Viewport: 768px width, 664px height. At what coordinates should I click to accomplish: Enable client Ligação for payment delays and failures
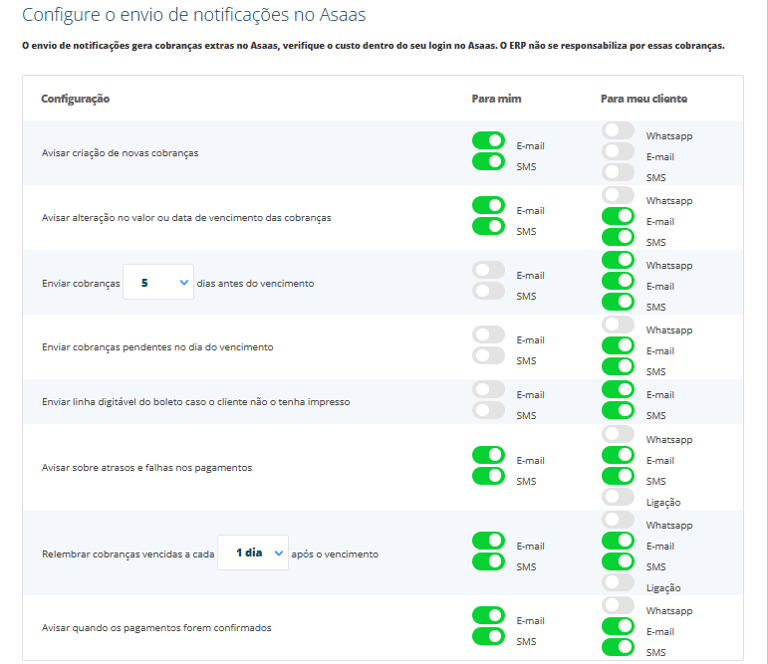618,497
